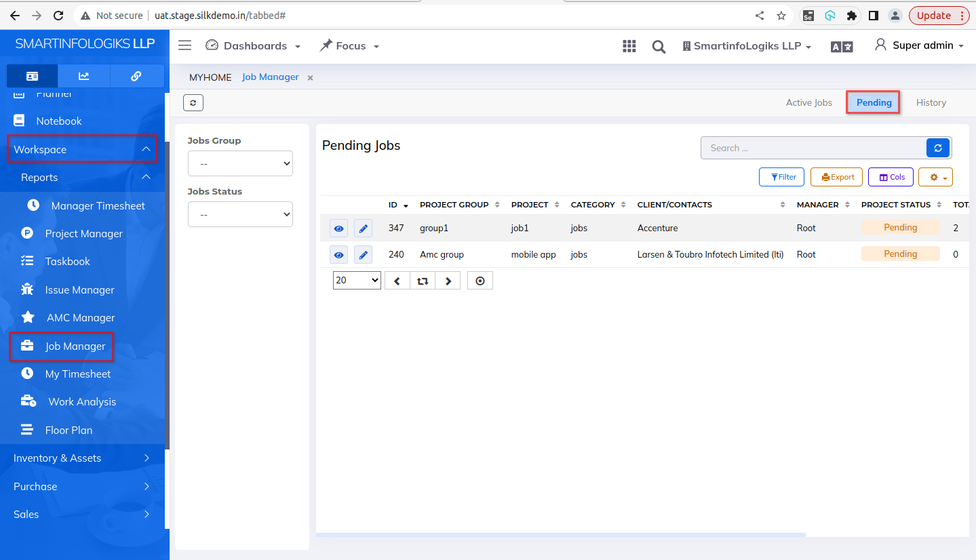The width and height of the screenshot is (976, 560).
Task: Open the browser extensions puzzle icon
Action: coord(852,15)
